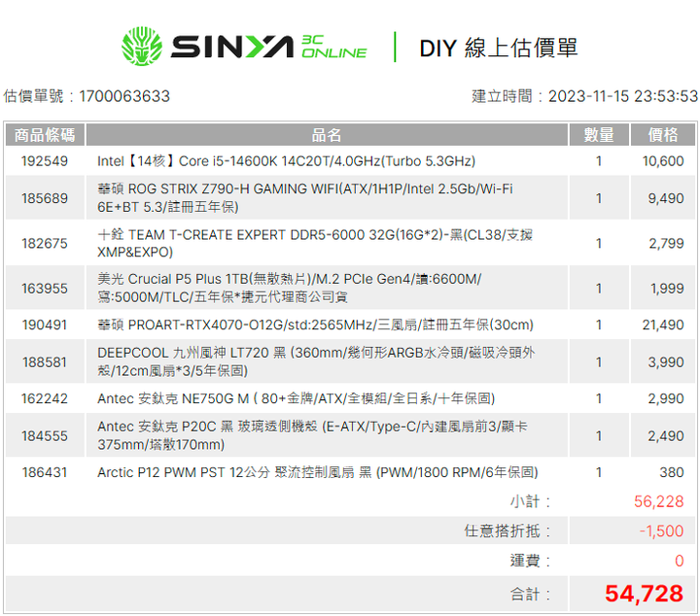The image size is (700, 616).
Task: Select barcode 182675
Action: (45, 243)
